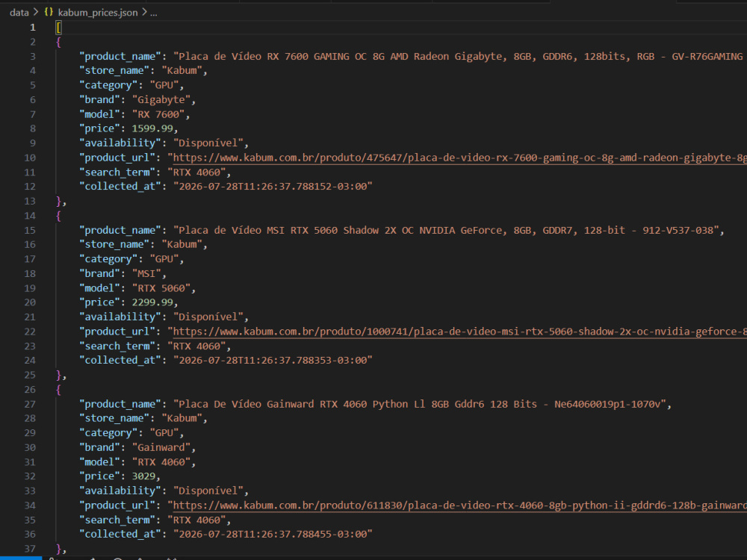Click the model value "RTX 5060"

(x=161, y=288)
